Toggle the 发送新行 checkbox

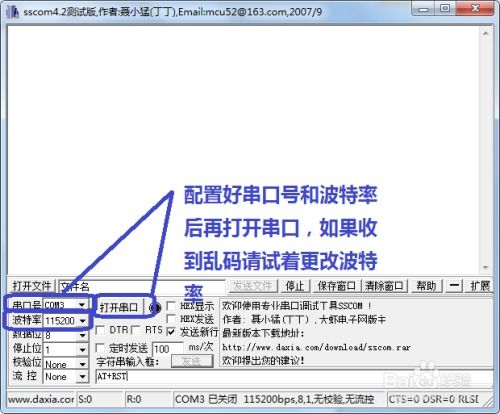[x=171, y=332]
